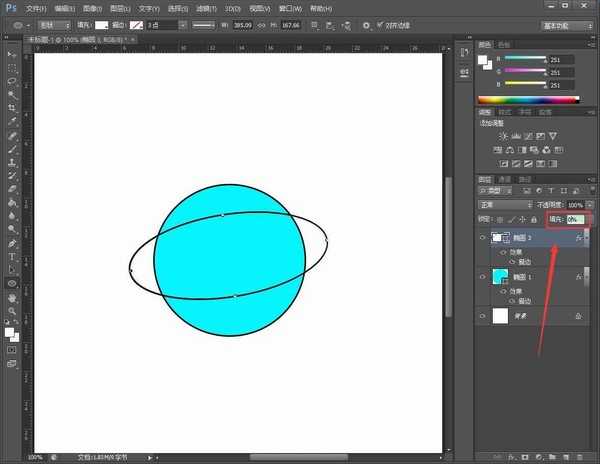Select the Move tool in the toolbar
This screenshot has width=600, height=464.
pos(12,53)
